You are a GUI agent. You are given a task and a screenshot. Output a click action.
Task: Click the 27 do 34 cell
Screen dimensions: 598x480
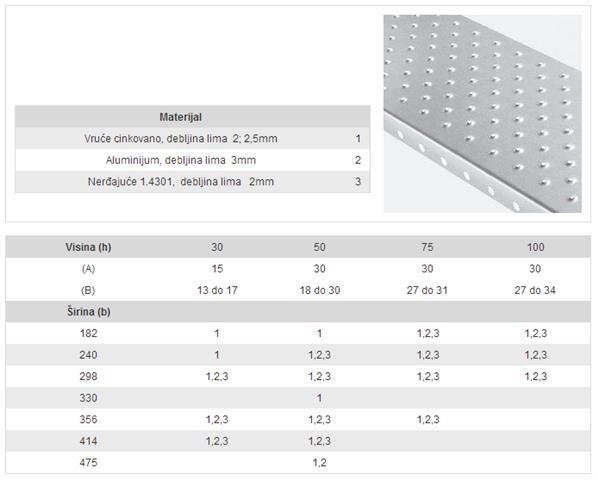click(535, 290)
